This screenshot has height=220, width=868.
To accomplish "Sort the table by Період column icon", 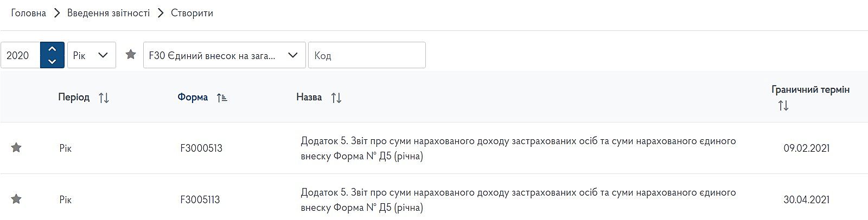I will pos(104,98).
